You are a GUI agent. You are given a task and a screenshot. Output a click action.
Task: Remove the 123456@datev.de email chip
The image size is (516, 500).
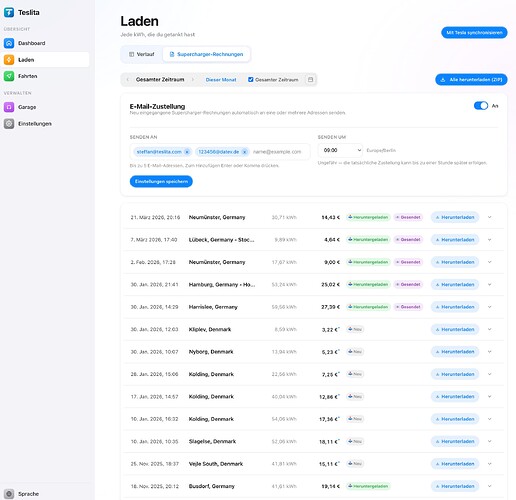point(244,152)
